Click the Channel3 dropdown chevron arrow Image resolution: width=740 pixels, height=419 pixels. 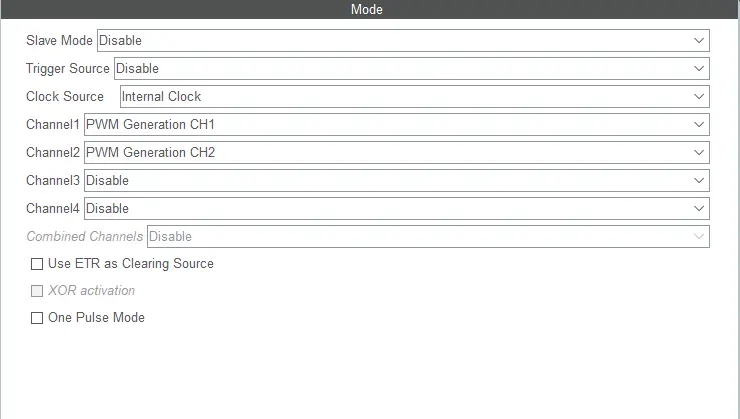tap(699, 181)
